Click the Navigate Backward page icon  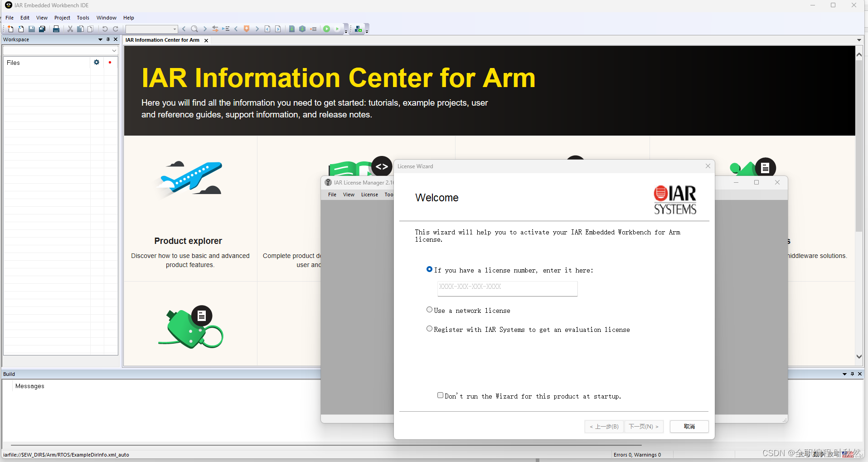click(267, 29)
